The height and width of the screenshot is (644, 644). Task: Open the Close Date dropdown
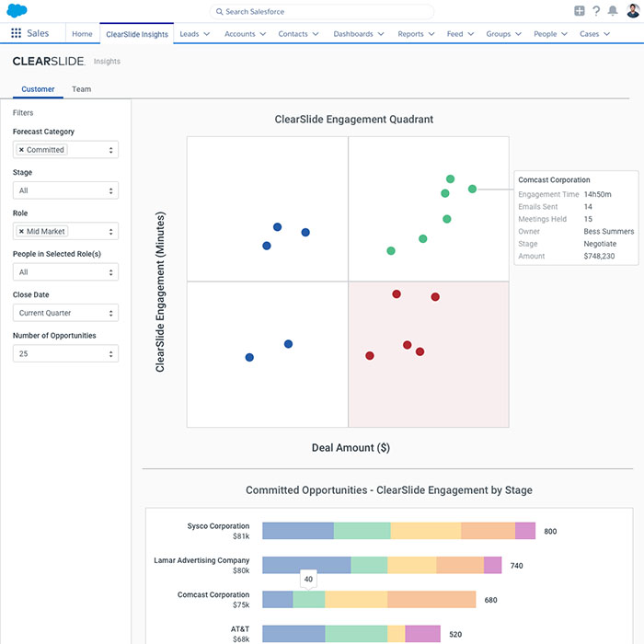click(x=65, y=313)
